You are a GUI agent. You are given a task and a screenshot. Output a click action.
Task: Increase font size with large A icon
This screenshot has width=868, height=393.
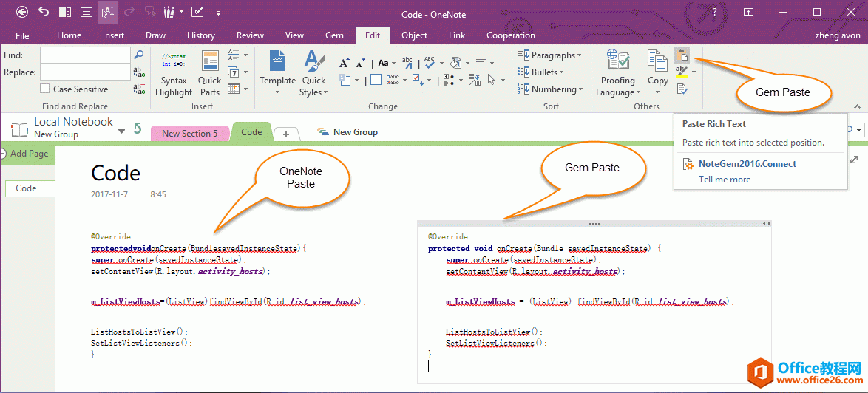click(x=344, y=63)
